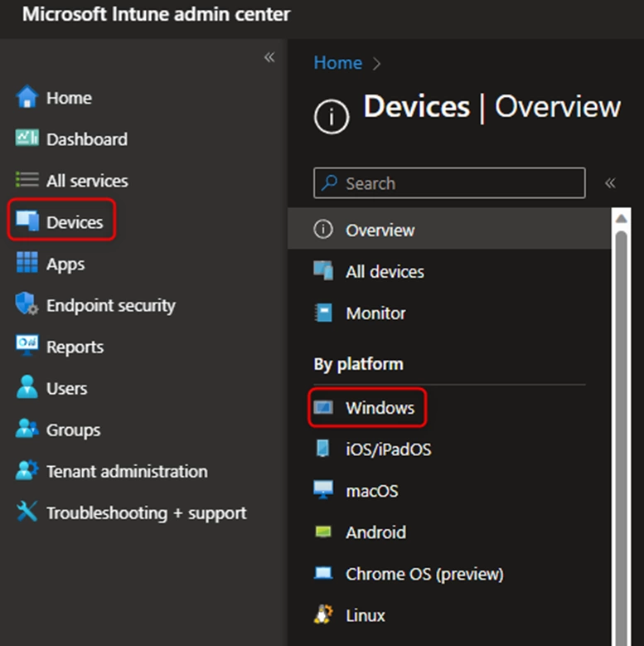Click into the Search input field
Viewport: 644px width, 646px height.
[449, 182]
